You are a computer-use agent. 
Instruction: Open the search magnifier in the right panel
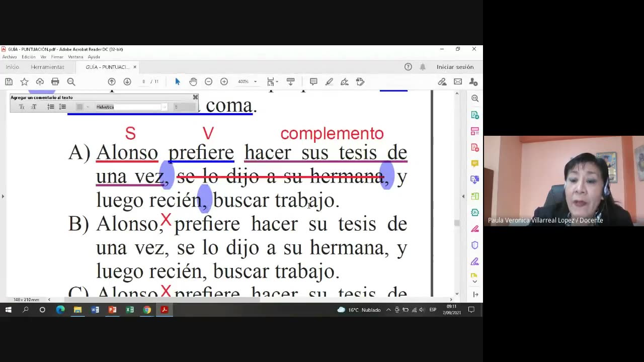point(474,99)
